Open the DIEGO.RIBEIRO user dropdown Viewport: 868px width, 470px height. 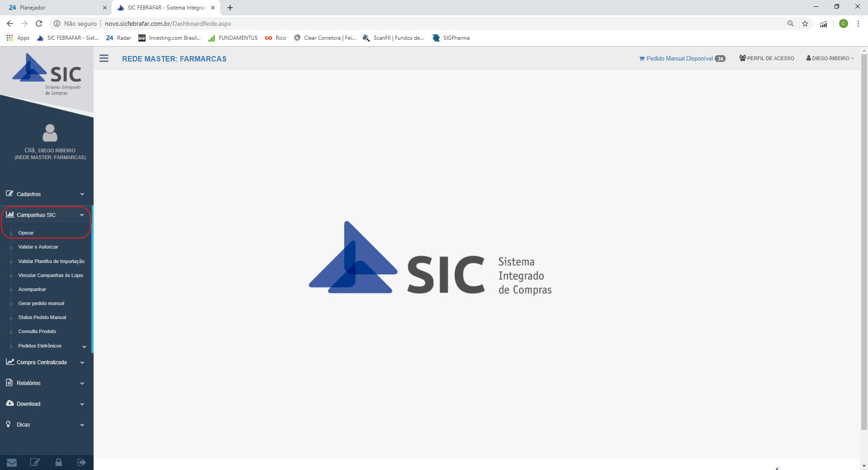pyautogui.click(x=830, y=58)
